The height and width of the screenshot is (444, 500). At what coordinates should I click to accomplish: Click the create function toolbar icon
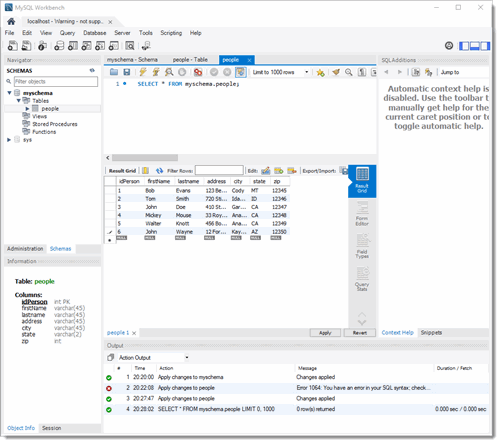click(x=114, y=46)
